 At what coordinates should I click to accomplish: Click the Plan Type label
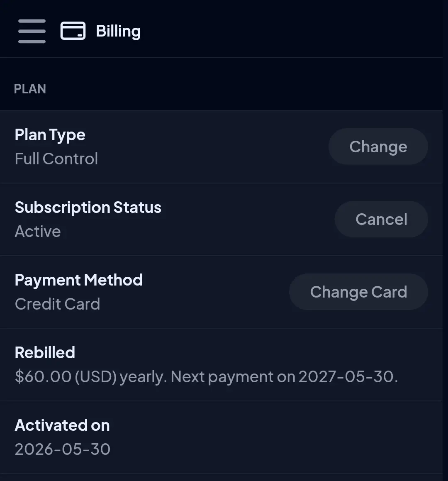[x=50, y=135]
